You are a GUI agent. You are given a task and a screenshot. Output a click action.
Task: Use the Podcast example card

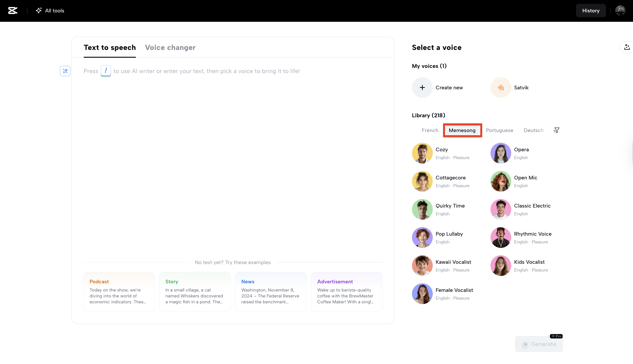(119, 291)
